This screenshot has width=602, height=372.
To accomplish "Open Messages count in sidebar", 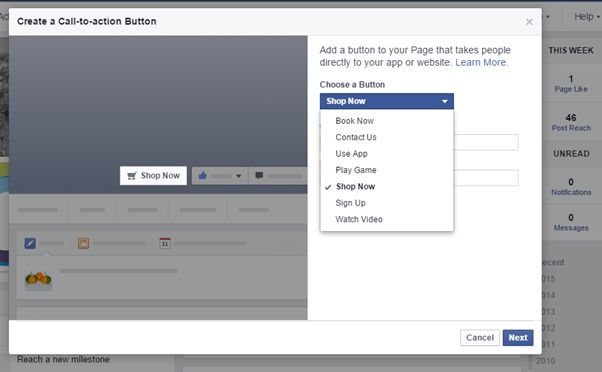I will coord(571,222).
